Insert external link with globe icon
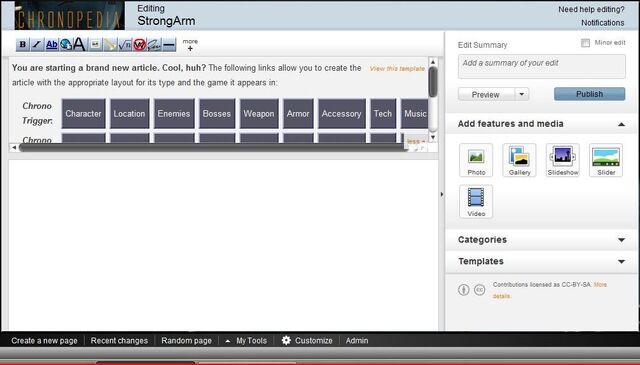 66,45
